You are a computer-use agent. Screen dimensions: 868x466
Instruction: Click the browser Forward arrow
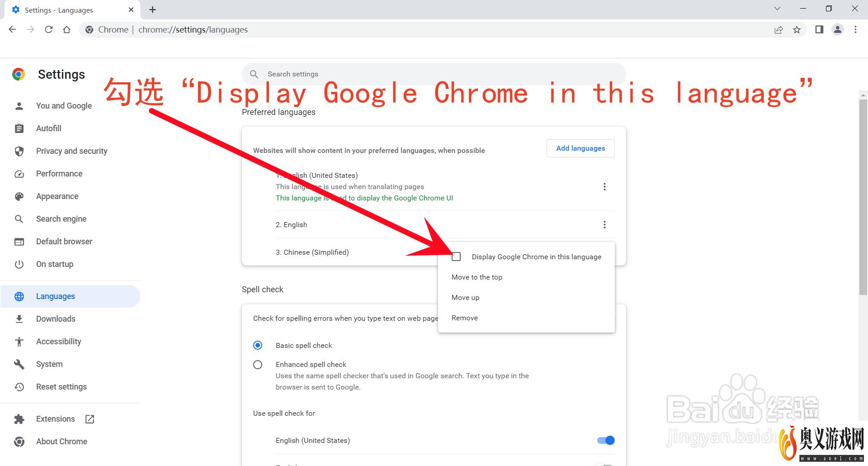[x=30, y=29]
